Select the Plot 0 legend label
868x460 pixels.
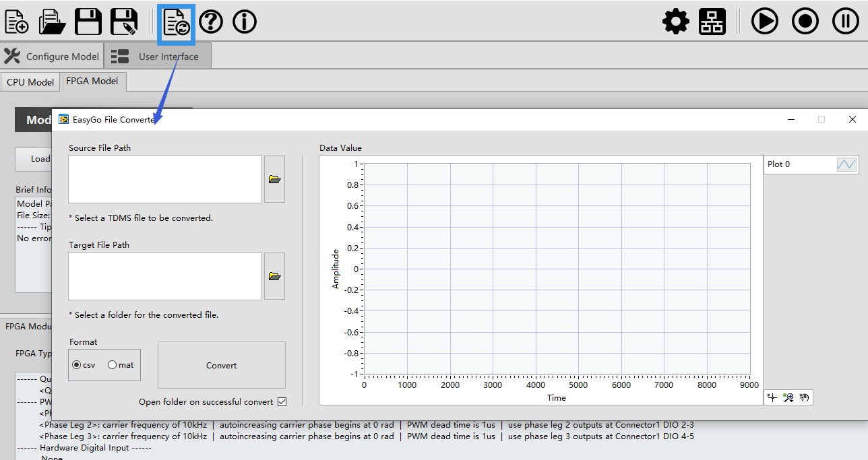coord(778,164)
